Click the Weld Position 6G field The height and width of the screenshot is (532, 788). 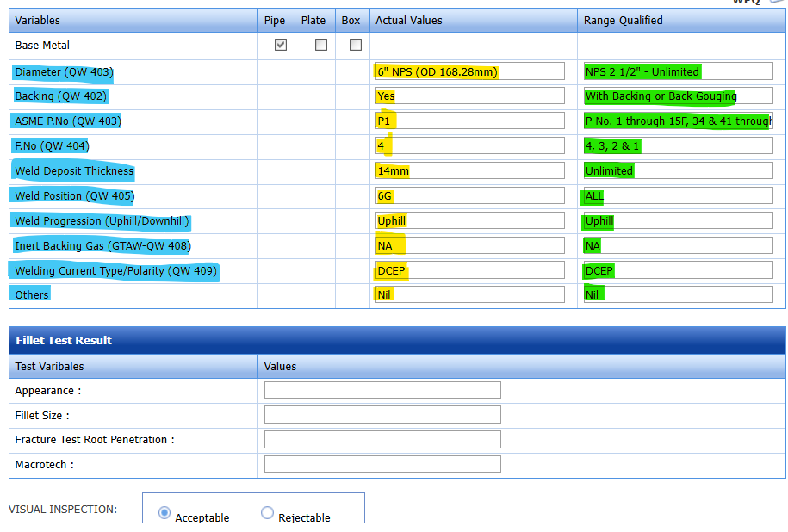(x=469, y=196)
